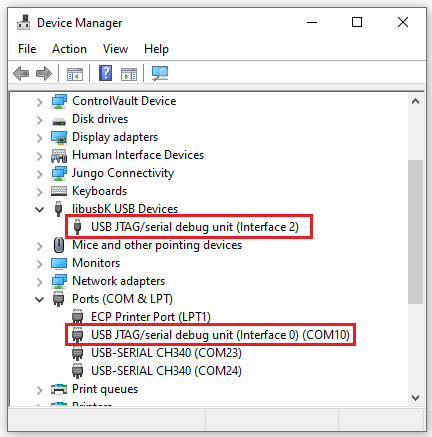
Task: Click the Network adapters icon
Action: point(59,281)
